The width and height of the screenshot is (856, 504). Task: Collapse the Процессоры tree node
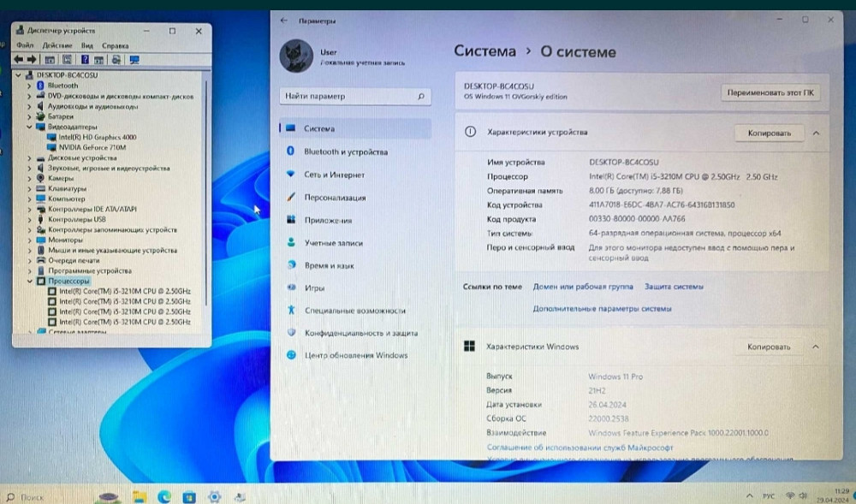[x=30, y=281]
